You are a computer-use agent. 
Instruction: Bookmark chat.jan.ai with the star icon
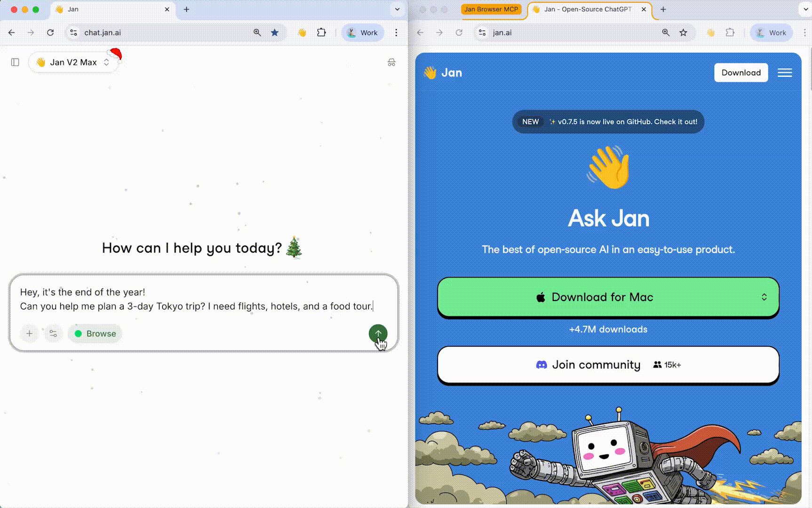[275, 32]
